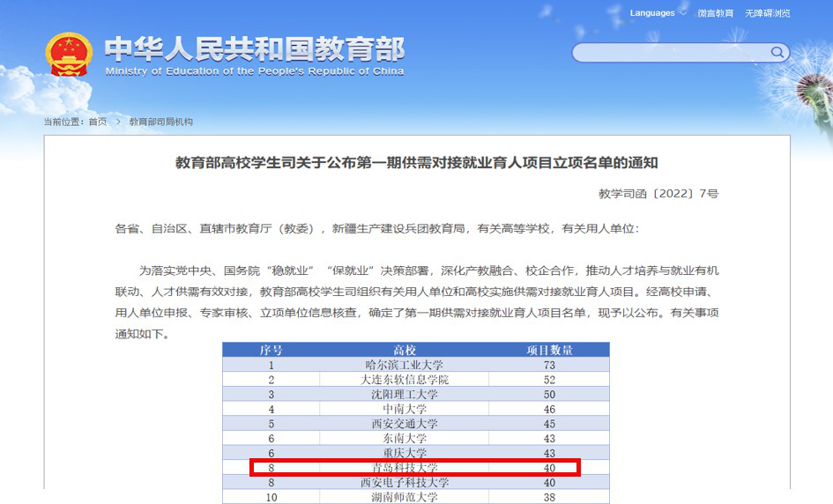This screenshot has width=833, height=504.
Task: Click the 湖南师范大学 table cell
Action: [405, 496]
